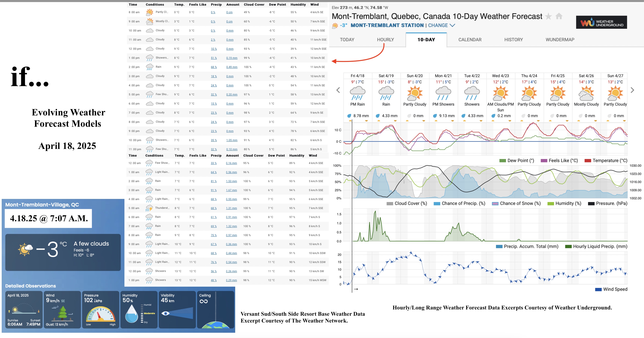Click the next days right arrow

(x=633, y=90)
